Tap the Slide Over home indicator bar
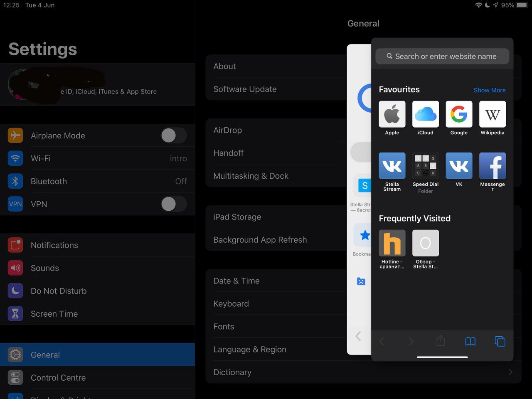Screen dimensions: 532x399 (x=442, y=357)
